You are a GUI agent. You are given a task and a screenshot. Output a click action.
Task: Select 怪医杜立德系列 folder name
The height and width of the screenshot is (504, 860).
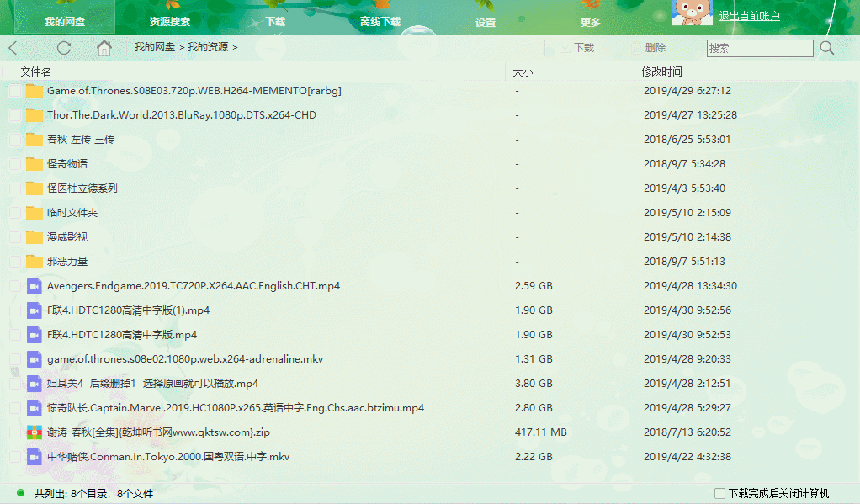(82, 188)
